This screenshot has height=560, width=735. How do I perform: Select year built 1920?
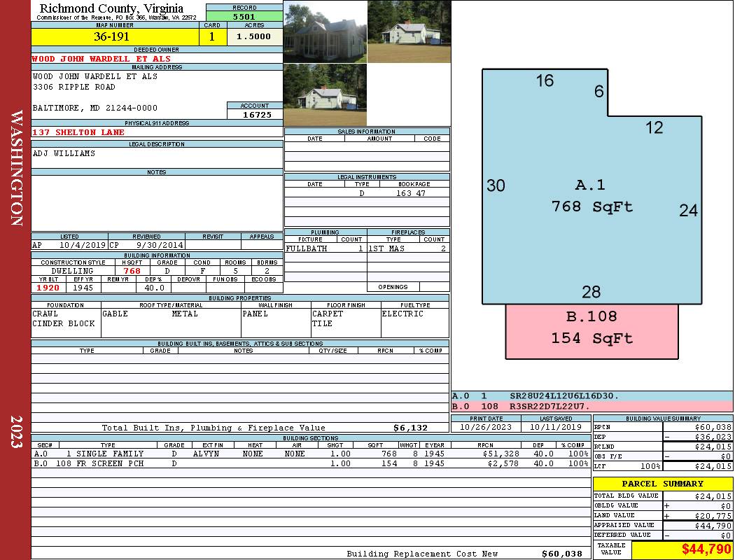48,288
